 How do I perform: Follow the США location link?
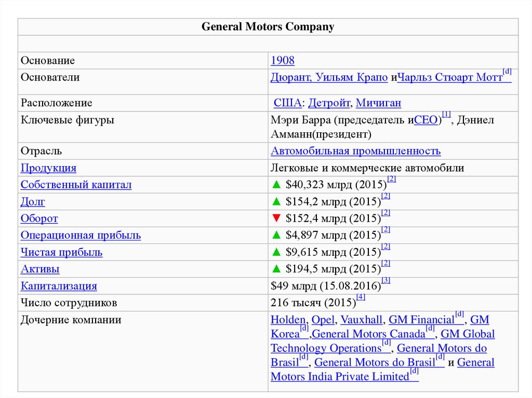[x=287, y=103]
